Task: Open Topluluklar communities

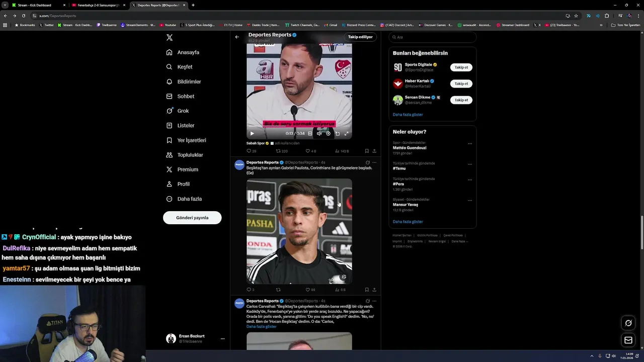Action: coord(185,155)
